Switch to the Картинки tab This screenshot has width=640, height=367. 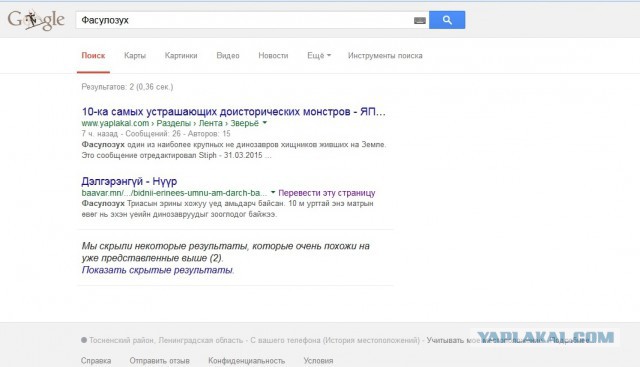[181, 56]
